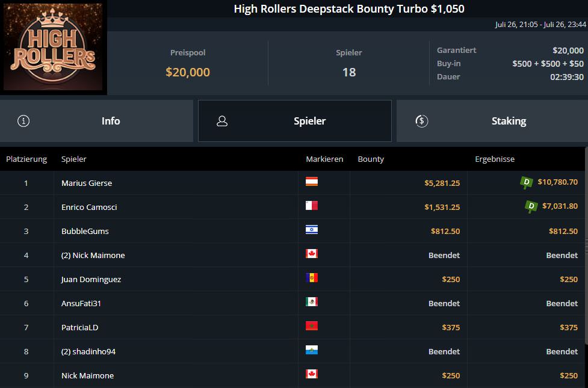Click the green deal badge beside $7,031.80

tap(531, 206)
